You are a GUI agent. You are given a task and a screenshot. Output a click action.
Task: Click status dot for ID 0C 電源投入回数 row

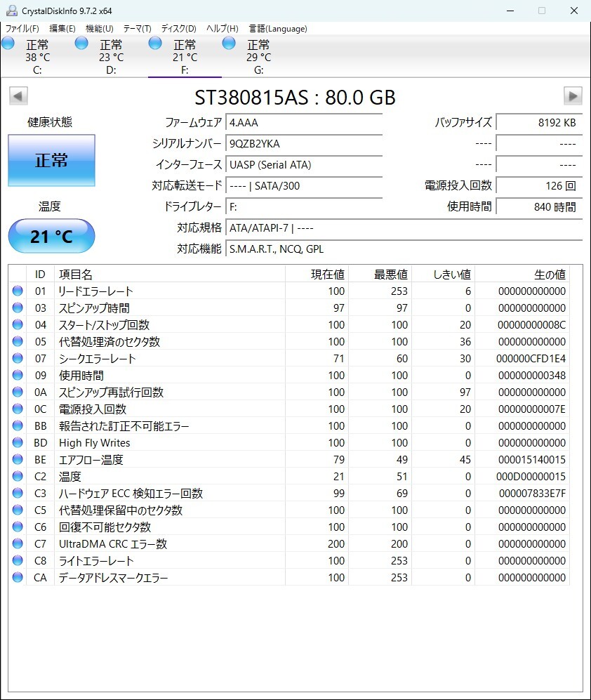(18, 409)
